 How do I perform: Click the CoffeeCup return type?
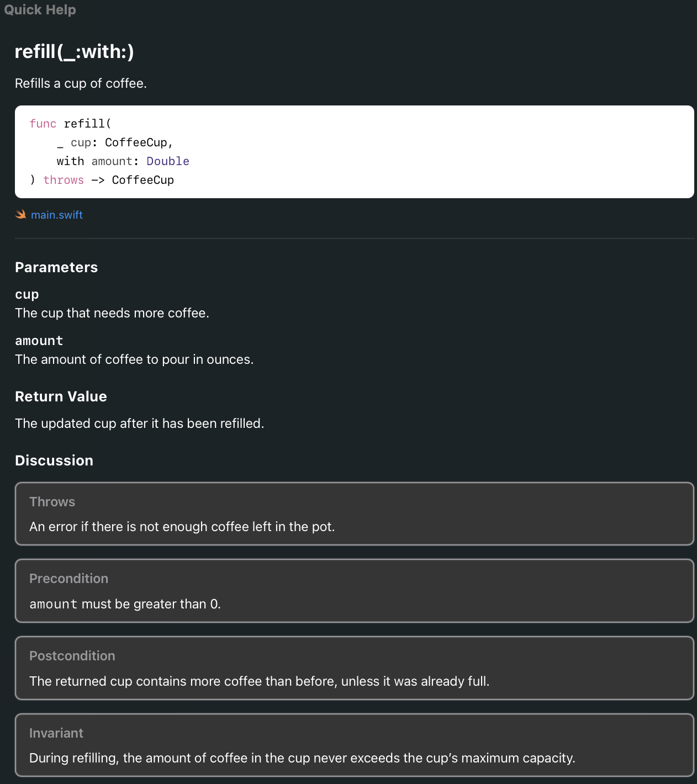click(142, 180)
